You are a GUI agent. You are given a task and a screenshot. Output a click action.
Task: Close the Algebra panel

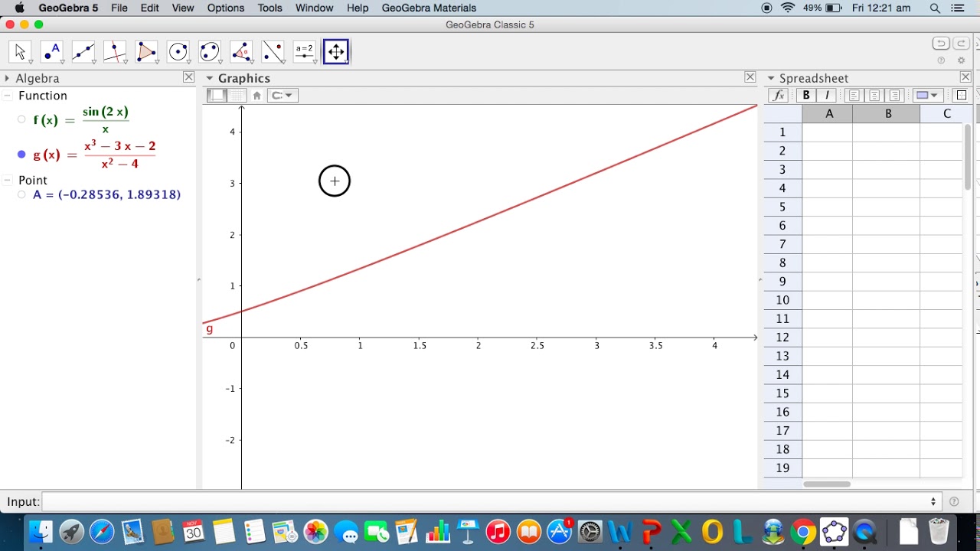tap(188, 77)
